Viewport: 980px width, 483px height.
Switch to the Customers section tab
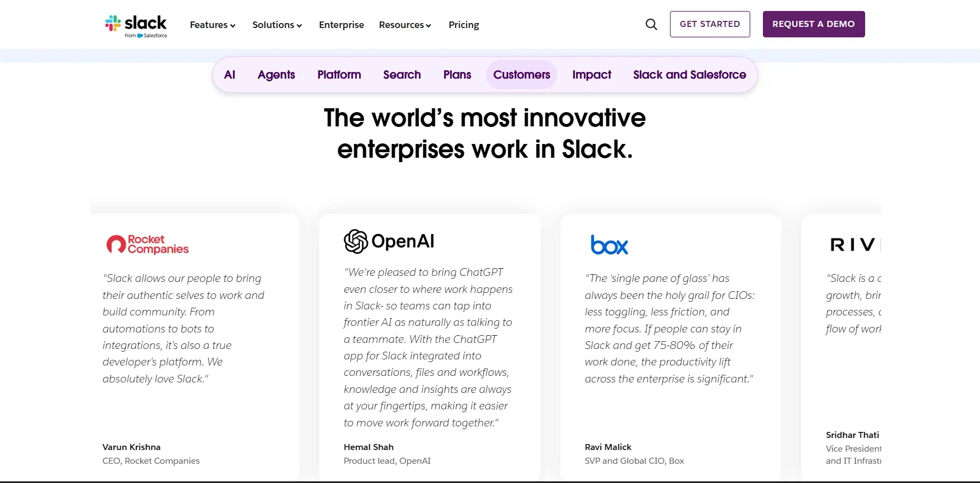click(x=521, y=75)
